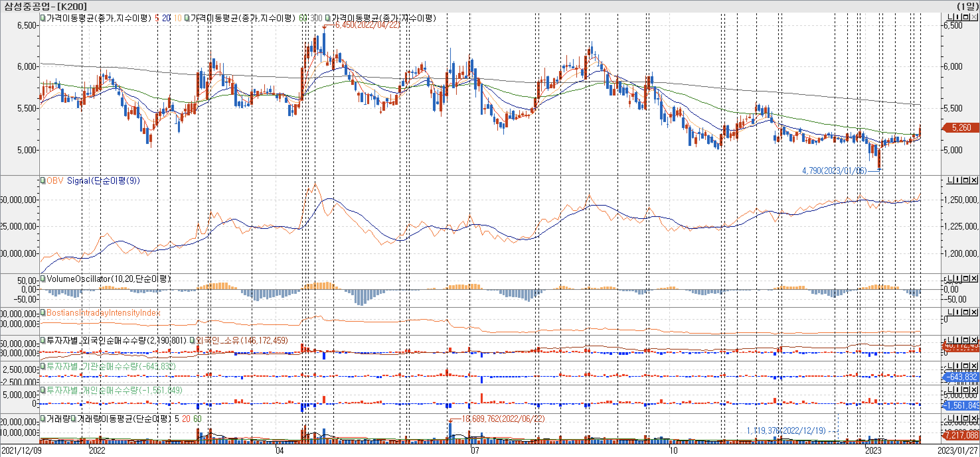Image resolution: width=980 pixels, height=457 pixels.
Task: Click the vertical-bar button on 개인순매수수량 panel
Action: [x=957, y=390]
